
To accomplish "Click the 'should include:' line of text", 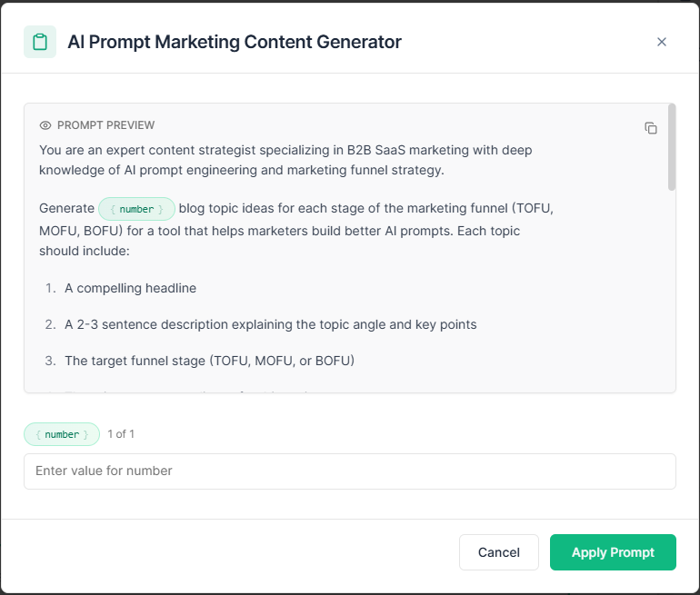I will tap(85, 251).
